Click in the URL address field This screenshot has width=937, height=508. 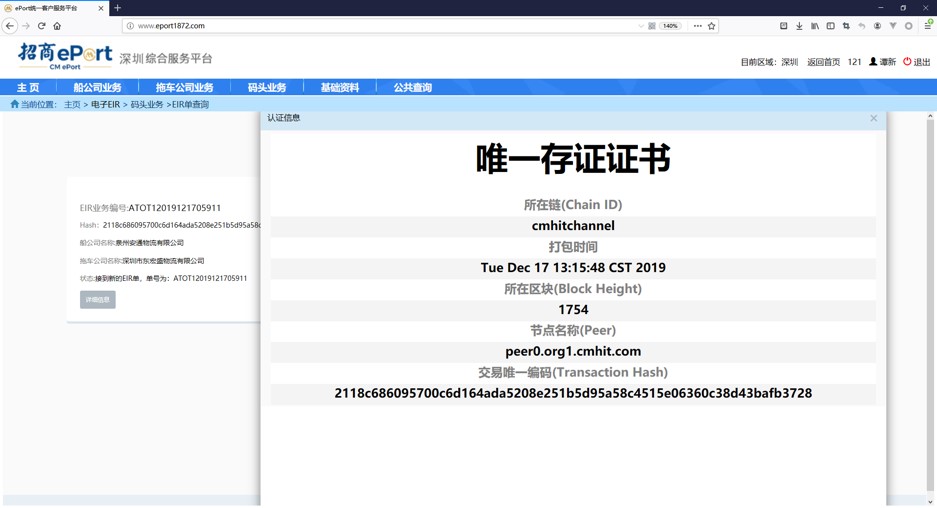point(380,26)
